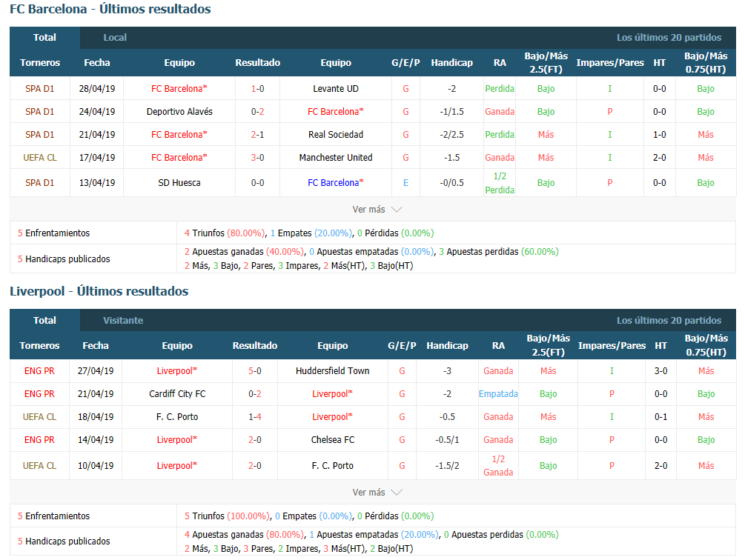Click handicap -1.5/2 in Liverpool 10/04/19 row
Image resolution: width=745 pixels, height=560 pixels.
pyautogui.click(x=447, y=466)
